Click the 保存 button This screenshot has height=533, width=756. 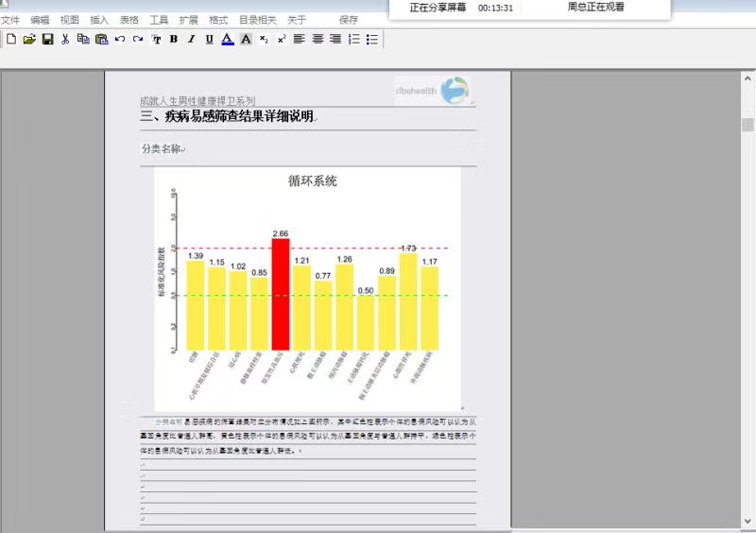click(x=349, y=20)
